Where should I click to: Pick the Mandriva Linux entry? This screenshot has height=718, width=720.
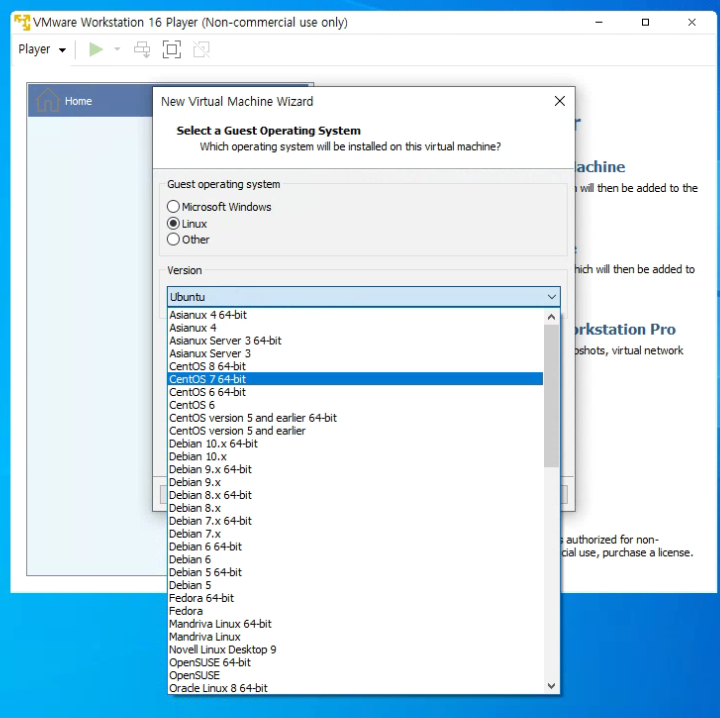point(355,636)
